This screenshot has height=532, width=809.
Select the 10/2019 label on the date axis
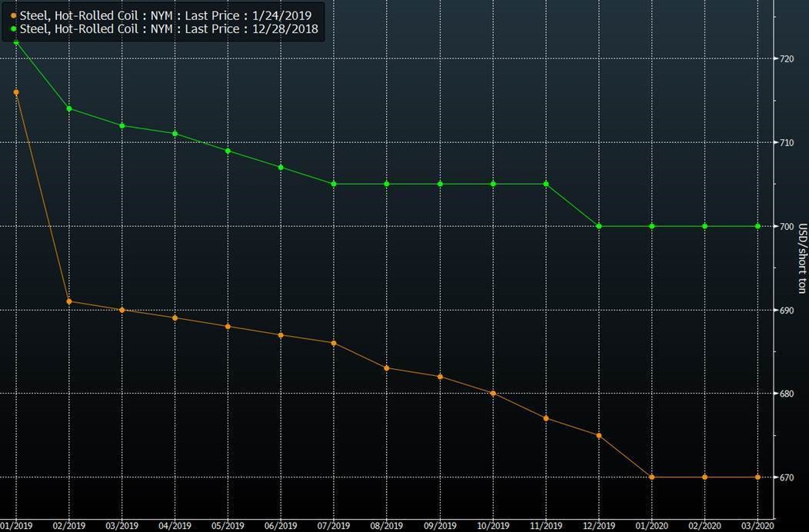click(493, 527)
